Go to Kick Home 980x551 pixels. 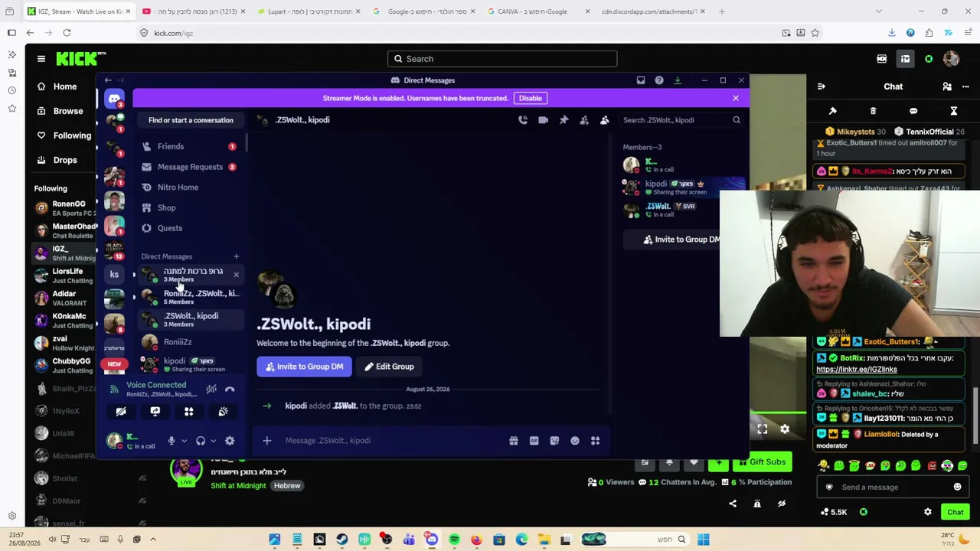click(x=57, y=86)
